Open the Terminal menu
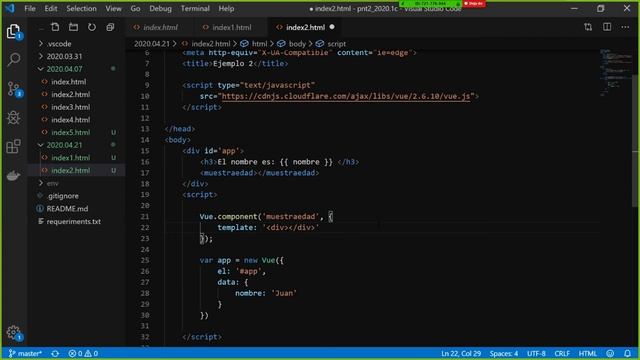Screen dimensions: 640x360 click(195, 8)
